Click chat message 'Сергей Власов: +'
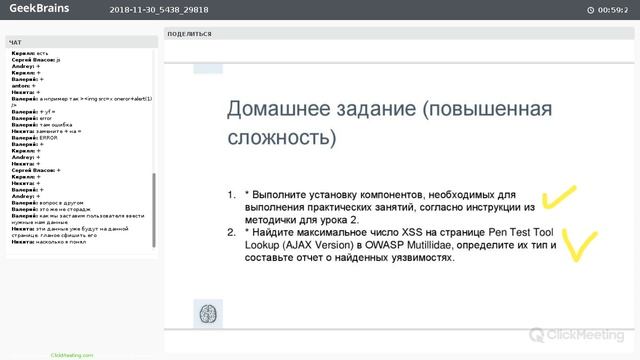Image resolution: width=640 pixels, height=360 pixels. 36,170
